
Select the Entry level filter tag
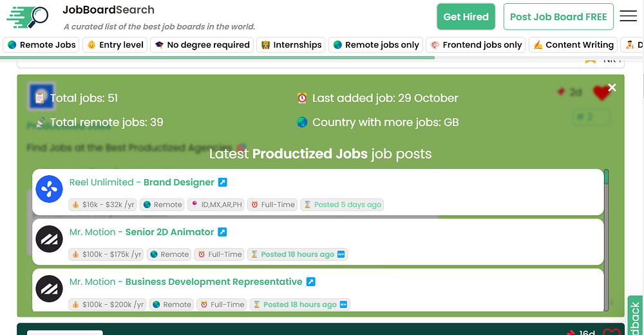click(x=115, y=45)
